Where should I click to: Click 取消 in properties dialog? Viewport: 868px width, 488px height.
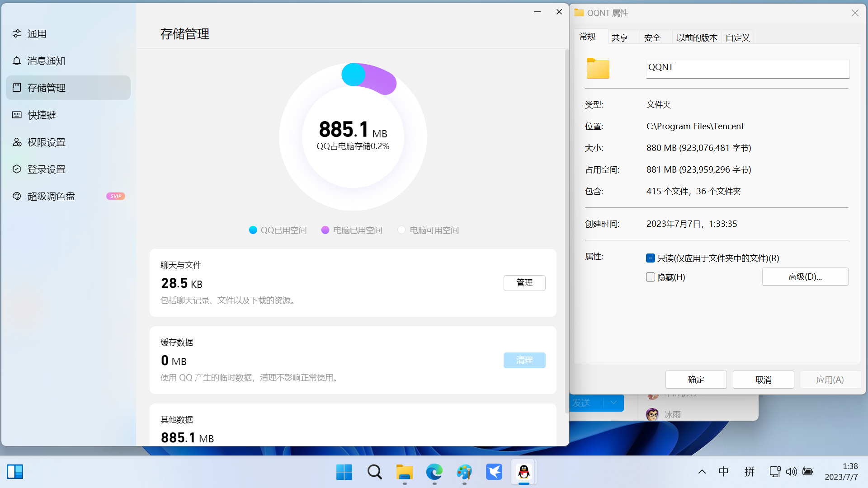pyautogui.click(x=764, y=380)
